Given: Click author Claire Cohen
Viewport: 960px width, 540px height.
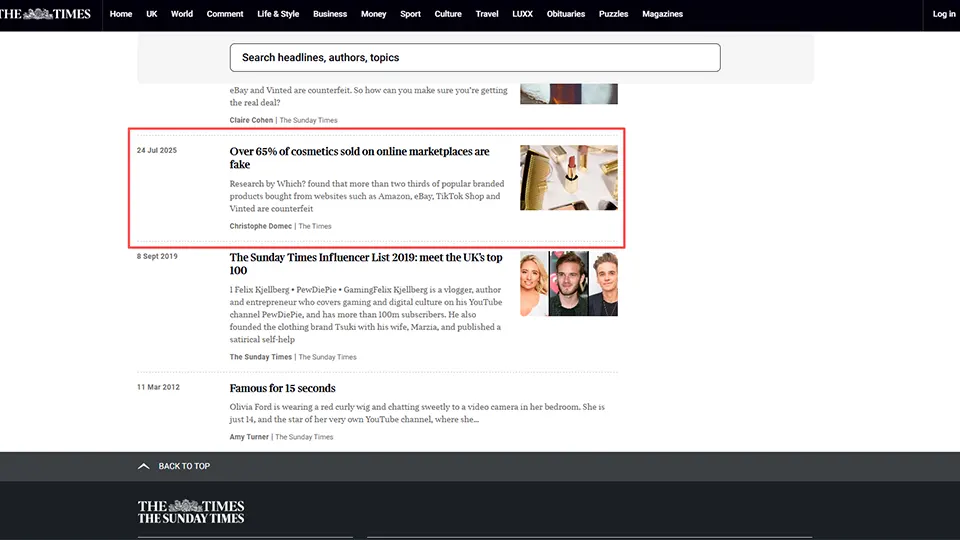Looking at the screenshot, I should (x=251, y=120).
